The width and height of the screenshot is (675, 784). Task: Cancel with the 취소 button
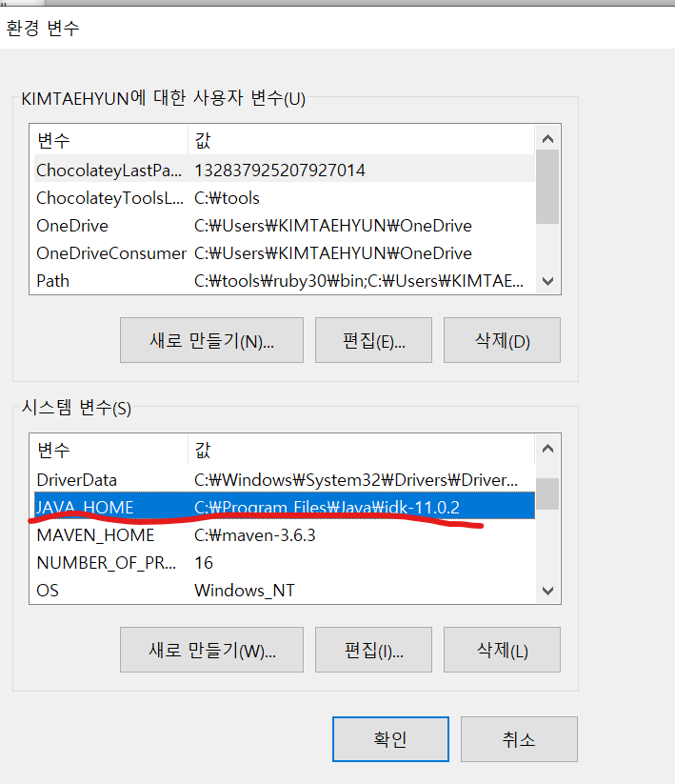pos(519,739)
